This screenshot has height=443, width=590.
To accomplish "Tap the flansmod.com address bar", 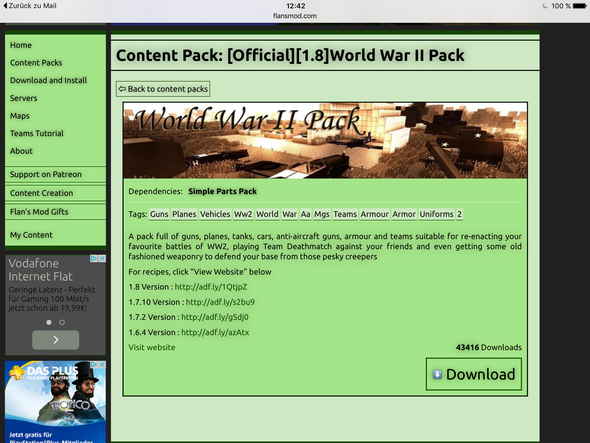I will click(x=295, y=16).
